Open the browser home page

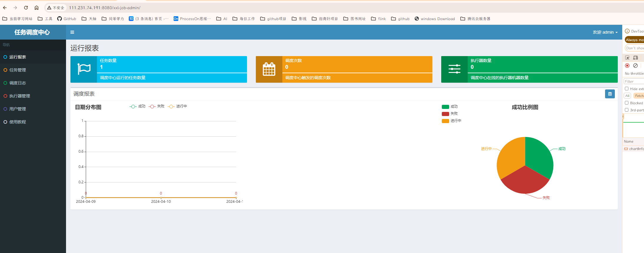point(37,8)
